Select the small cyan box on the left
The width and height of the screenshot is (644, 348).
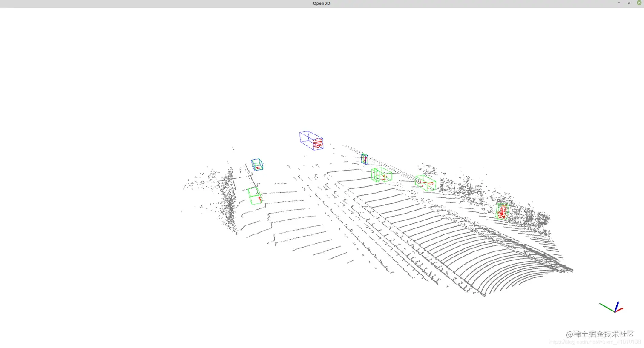(257, 164)
